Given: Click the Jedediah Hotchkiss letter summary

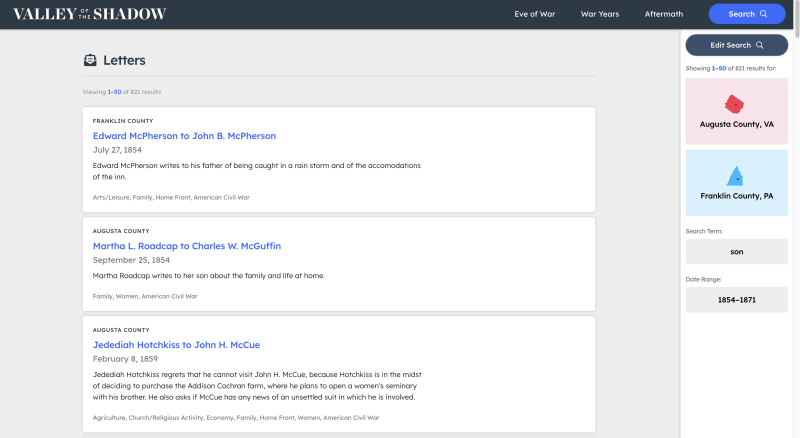Looking at the screenshot, I should coord(257,386).
